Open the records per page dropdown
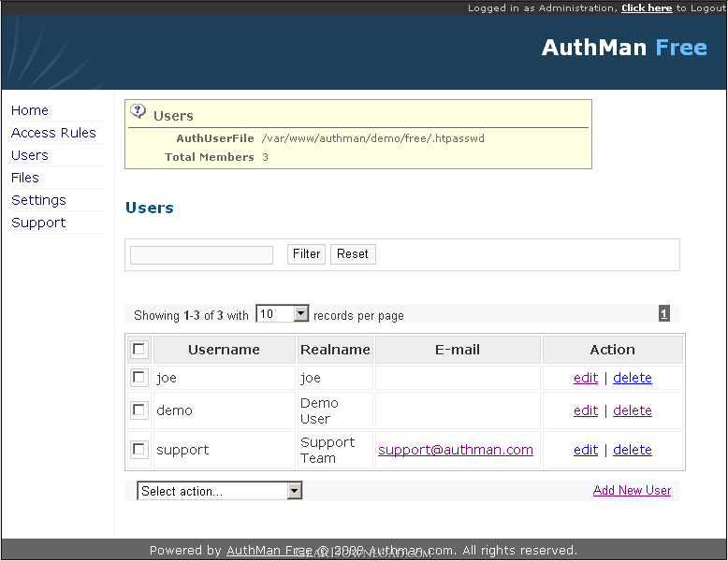The height and width of the screenshot is (561, 728). coord(283,314)
